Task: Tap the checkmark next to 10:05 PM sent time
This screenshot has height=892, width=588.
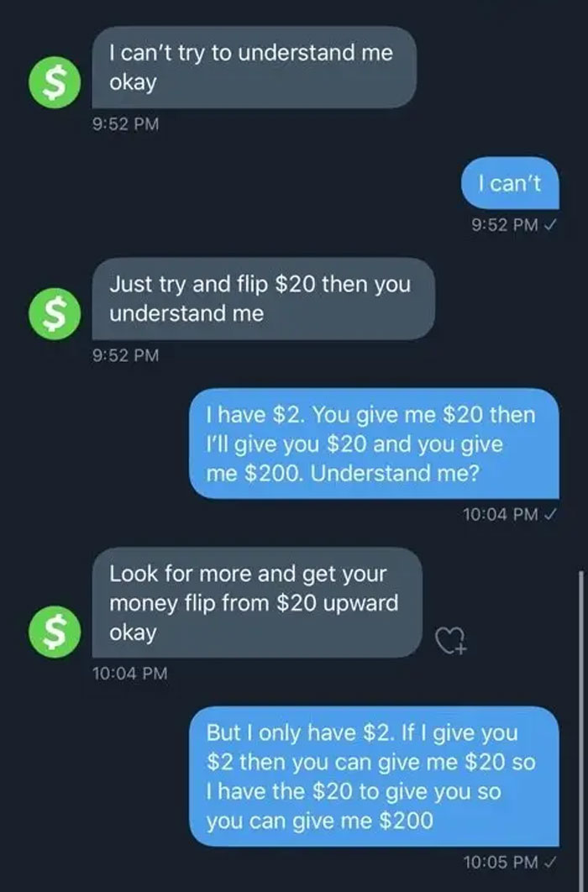Action: click(x=550, y=863)
